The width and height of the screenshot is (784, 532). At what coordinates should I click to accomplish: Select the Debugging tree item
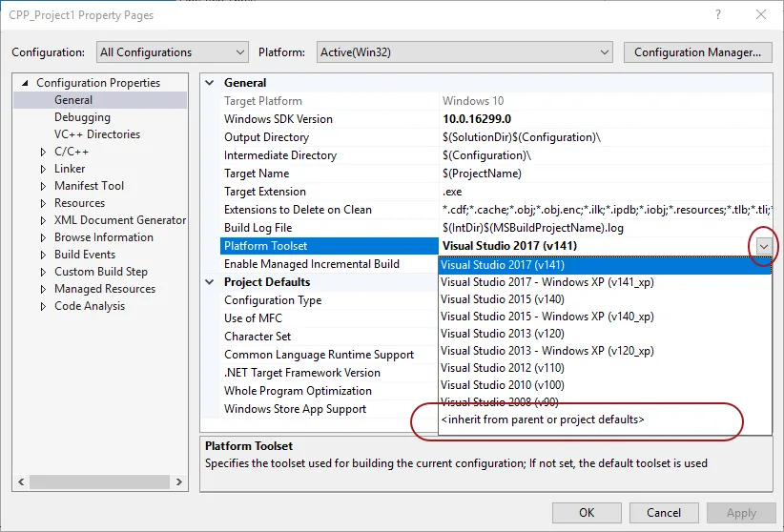[x=82, y=117]
